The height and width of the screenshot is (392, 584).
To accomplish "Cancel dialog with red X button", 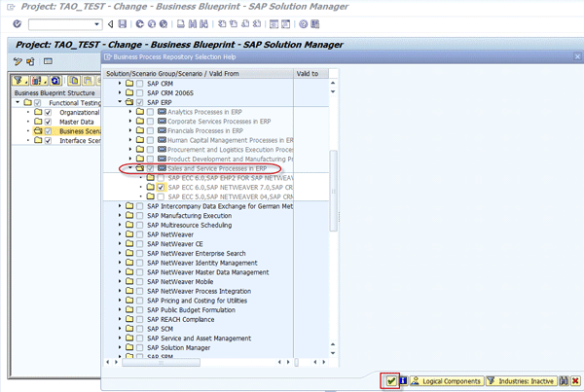I will [576, 381].
